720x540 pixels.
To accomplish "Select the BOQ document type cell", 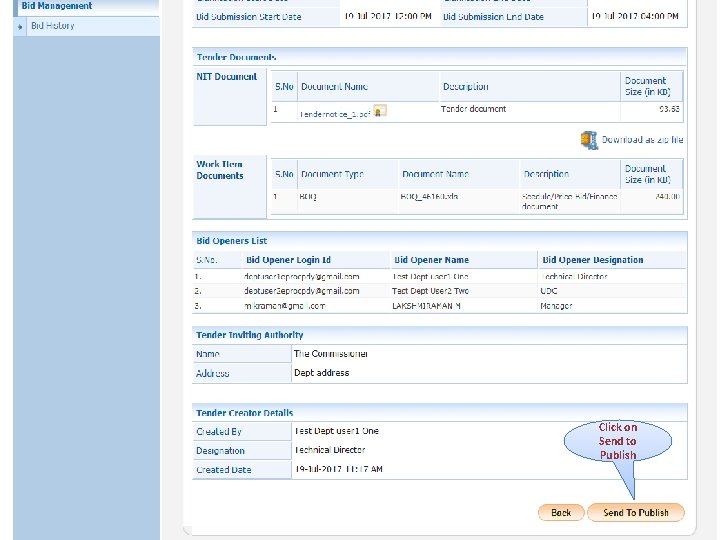I will (308, 197).
